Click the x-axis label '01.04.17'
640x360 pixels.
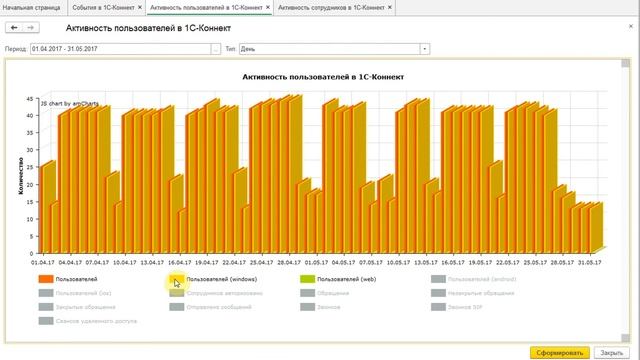pyautogui.click(x=42, y=262)
